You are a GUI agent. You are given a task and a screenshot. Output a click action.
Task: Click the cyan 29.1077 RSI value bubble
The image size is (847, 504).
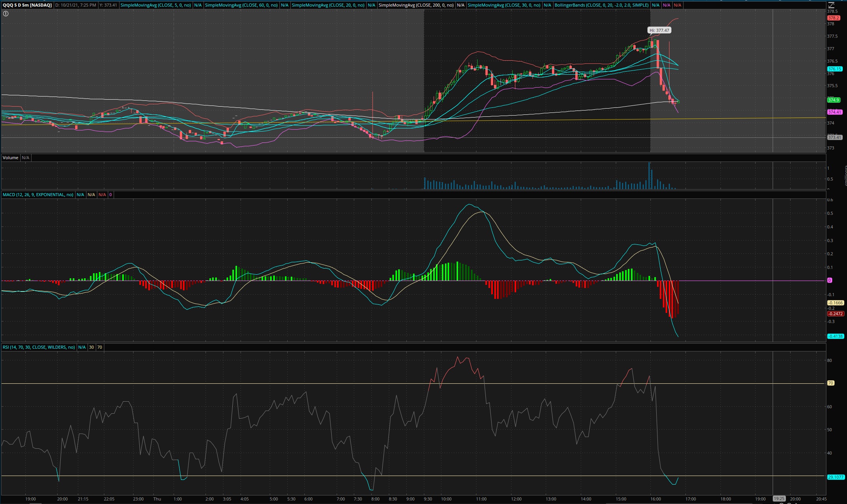click(836, 477)
